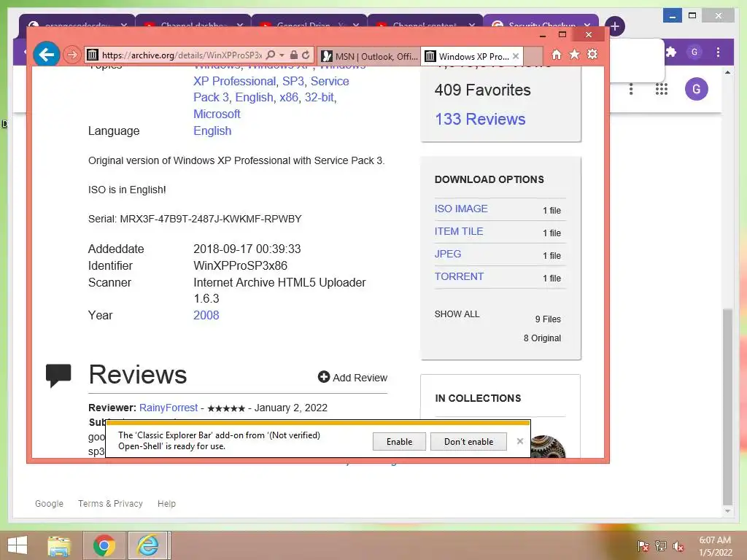The image size is (747, 560).
Task: Refresh the archive.org page
Action: tap(306, 55)
